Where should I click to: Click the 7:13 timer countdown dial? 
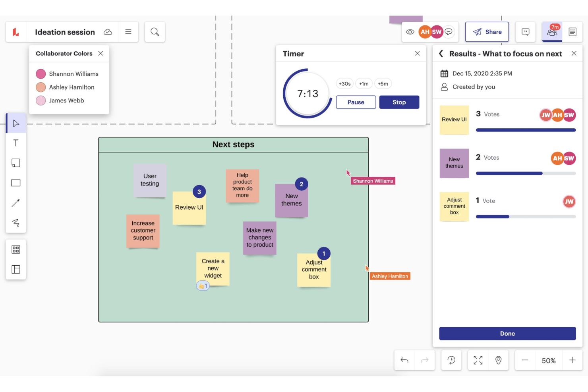[x=308, y=93]
